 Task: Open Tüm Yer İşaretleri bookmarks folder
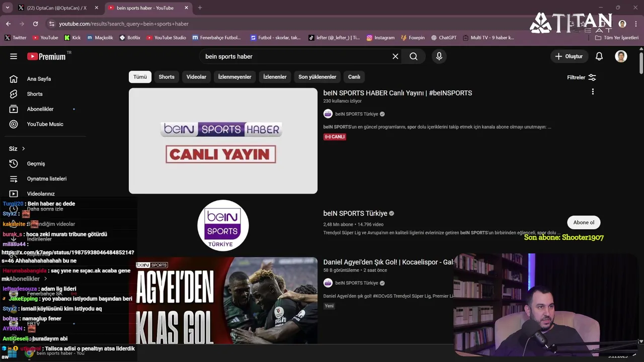(x=617, y=38)
